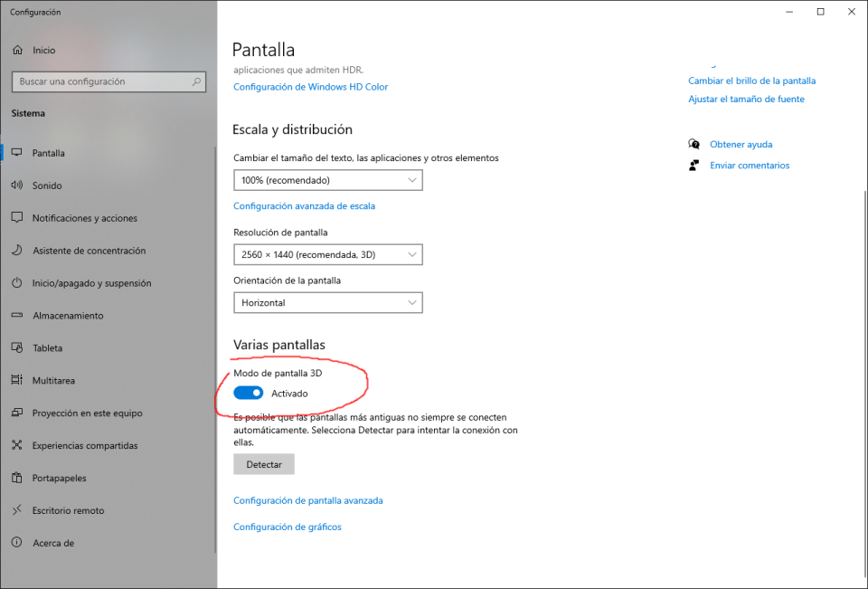Open the Orientación de la pantalla dropdown
This screenshot has width=868, height=589.
[x=327, y=302]
